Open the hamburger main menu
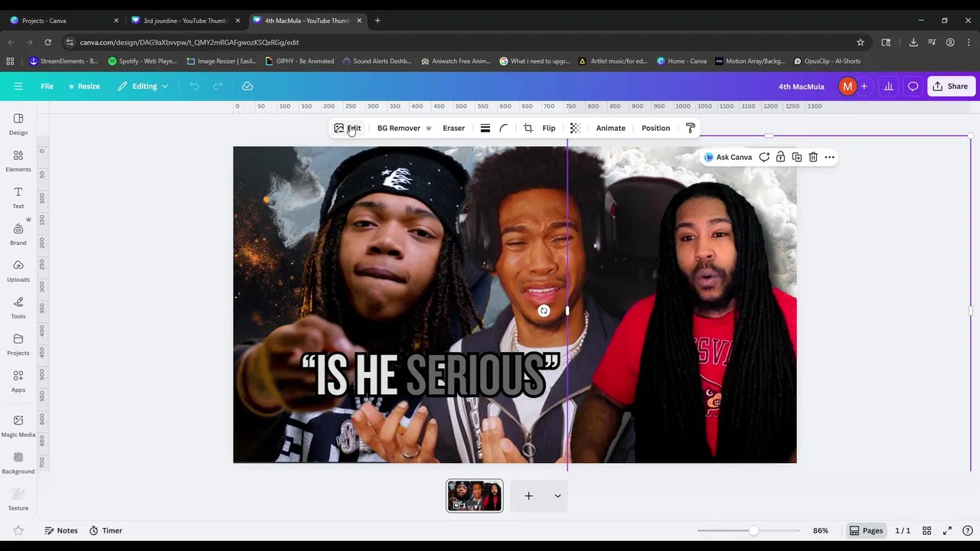 18,86
